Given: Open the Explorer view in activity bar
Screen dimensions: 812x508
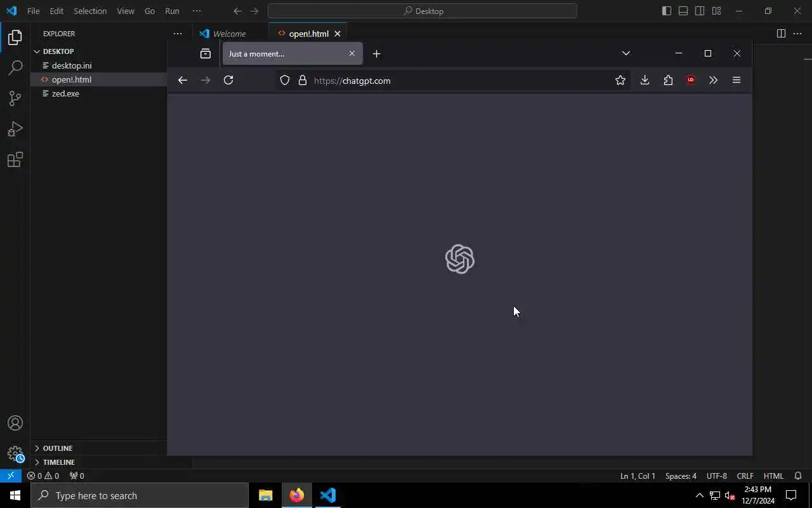Looking at the screenshot, I should pos(15,37).
